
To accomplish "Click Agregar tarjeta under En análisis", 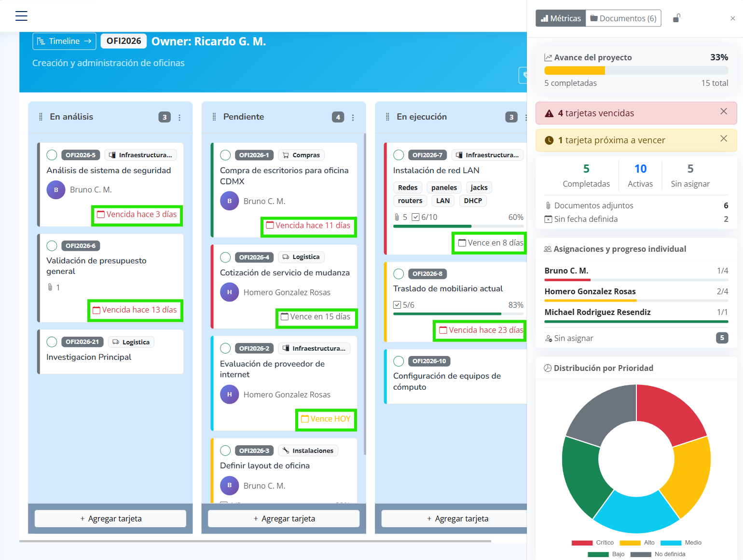I will point(110,519).
